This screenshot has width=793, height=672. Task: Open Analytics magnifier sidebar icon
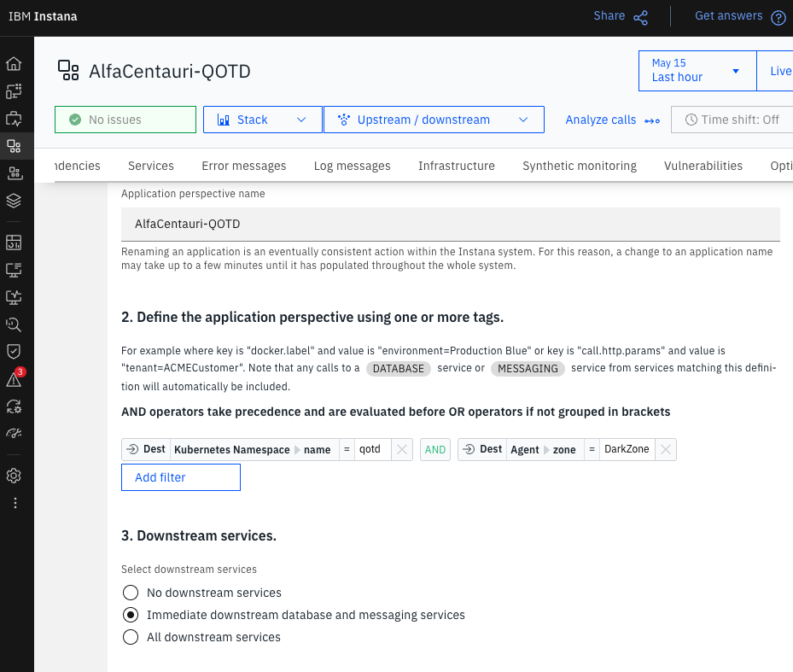pos(14,324)
